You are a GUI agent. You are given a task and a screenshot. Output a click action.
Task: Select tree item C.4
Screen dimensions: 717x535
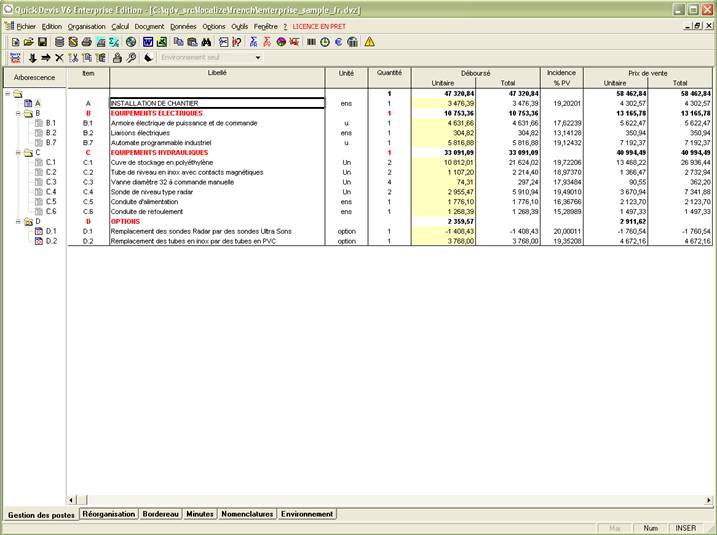point(51,191)
